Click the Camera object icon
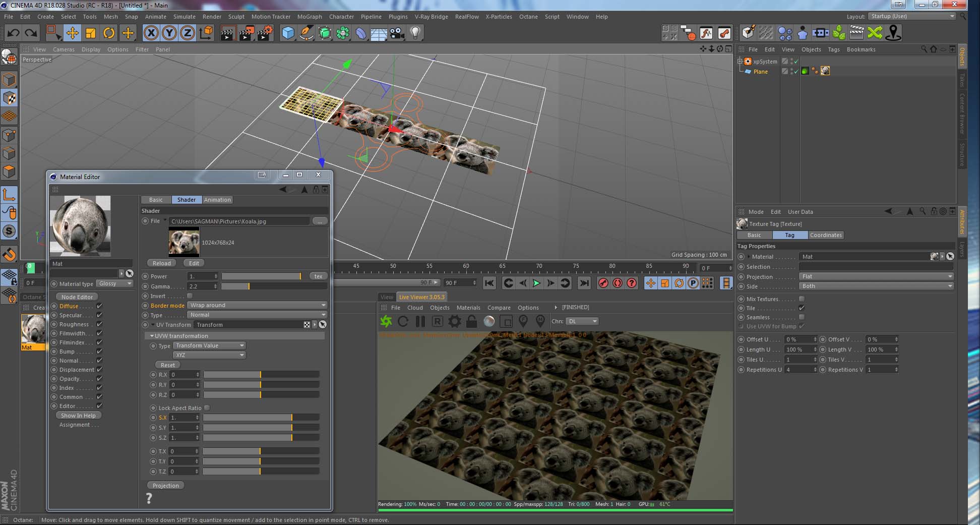Image resolution: width=980 pixels, height=525 pixels. point(397,33)
